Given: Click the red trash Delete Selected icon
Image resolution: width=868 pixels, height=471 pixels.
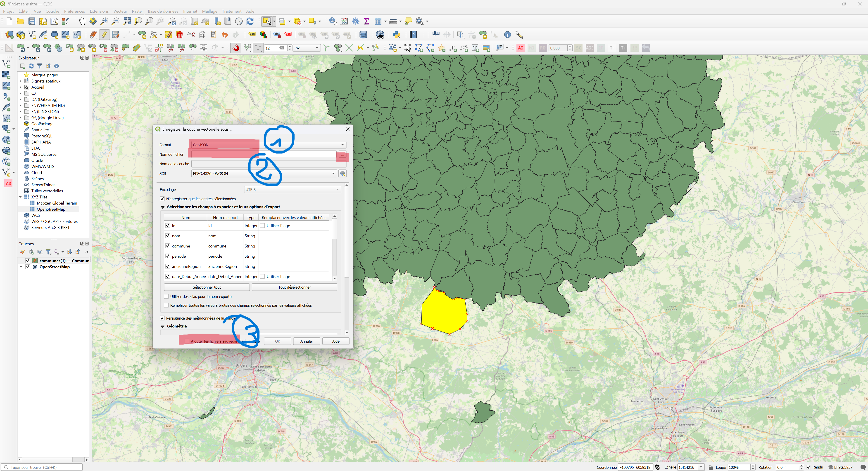Looking at the screenshot, I should pos(180,35).
